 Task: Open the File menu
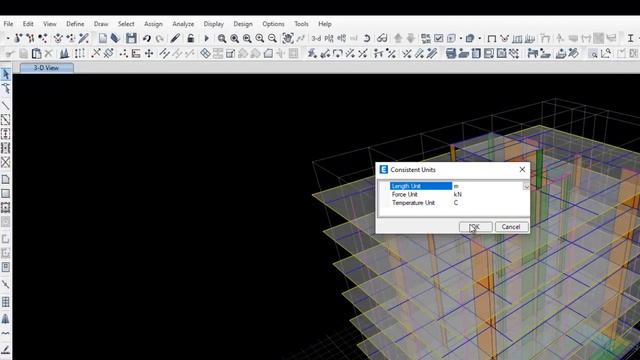click(8, 24)
